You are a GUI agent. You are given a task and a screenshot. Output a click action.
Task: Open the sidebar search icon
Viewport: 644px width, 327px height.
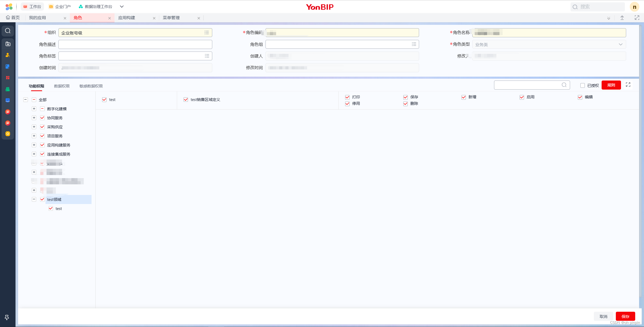coord(7,31)
